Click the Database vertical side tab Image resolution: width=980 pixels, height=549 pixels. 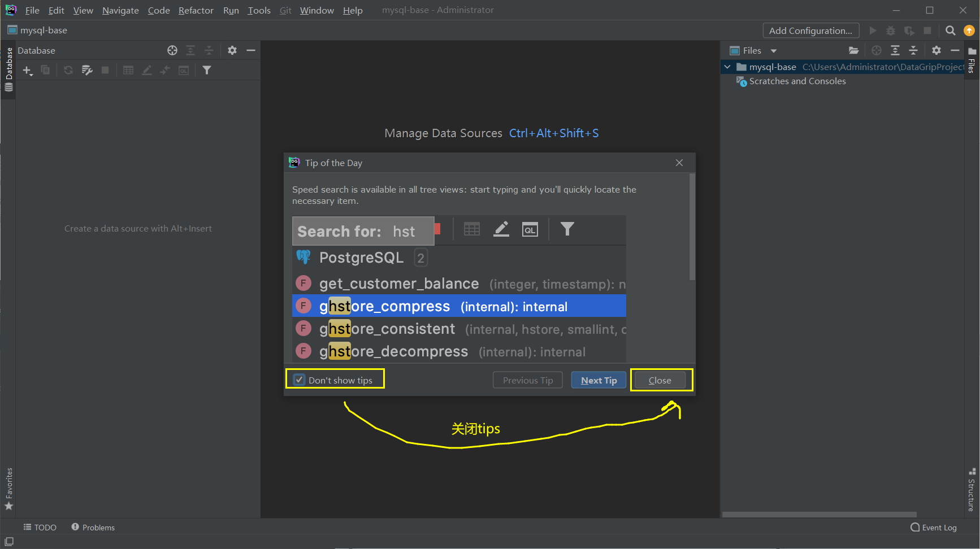pyautogui.click(x=8, y=69)
